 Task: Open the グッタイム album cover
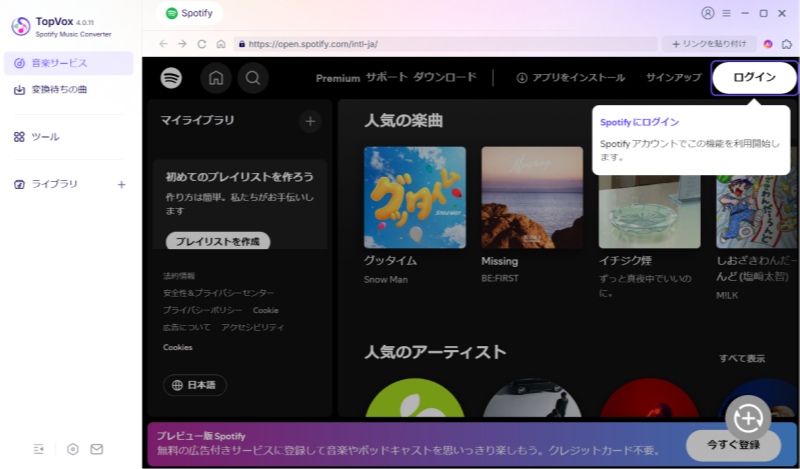pyautogui.click(x=415, y=198)
